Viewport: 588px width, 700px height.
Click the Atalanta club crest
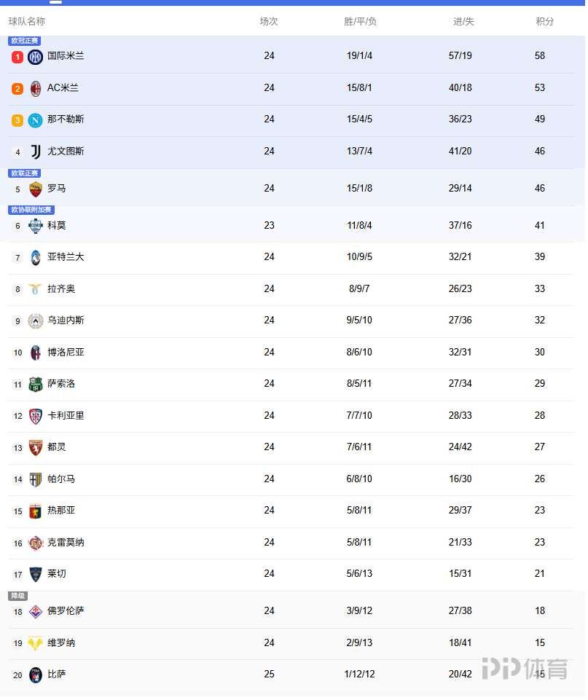[x=35, y=257]
